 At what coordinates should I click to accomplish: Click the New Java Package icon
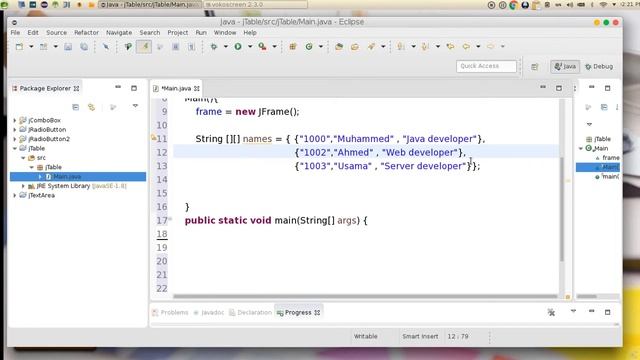[x=293, y=47]
